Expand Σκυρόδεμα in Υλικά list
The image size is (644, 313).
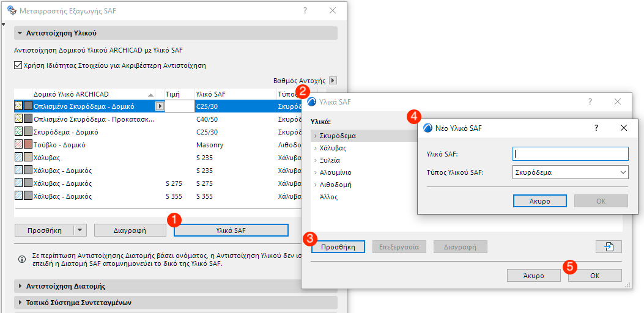click(316, 136)
